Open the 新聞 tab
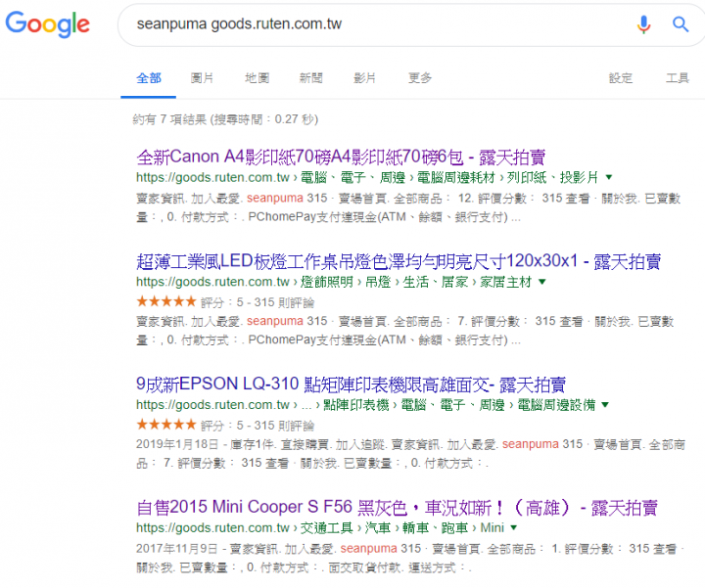The height and width of the screenshot is (588, 705). click(311, 78)
